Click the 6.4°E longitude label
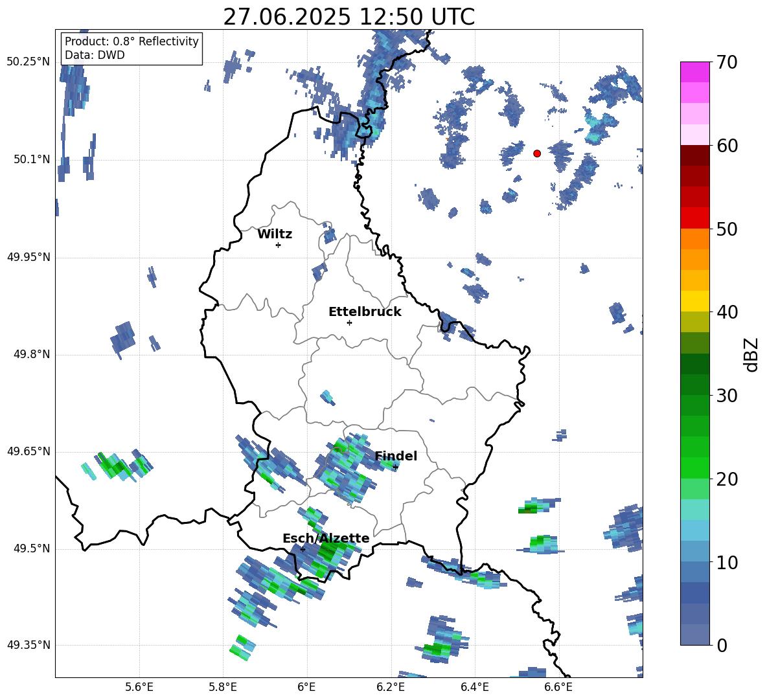767x700 pixels. 474,687
